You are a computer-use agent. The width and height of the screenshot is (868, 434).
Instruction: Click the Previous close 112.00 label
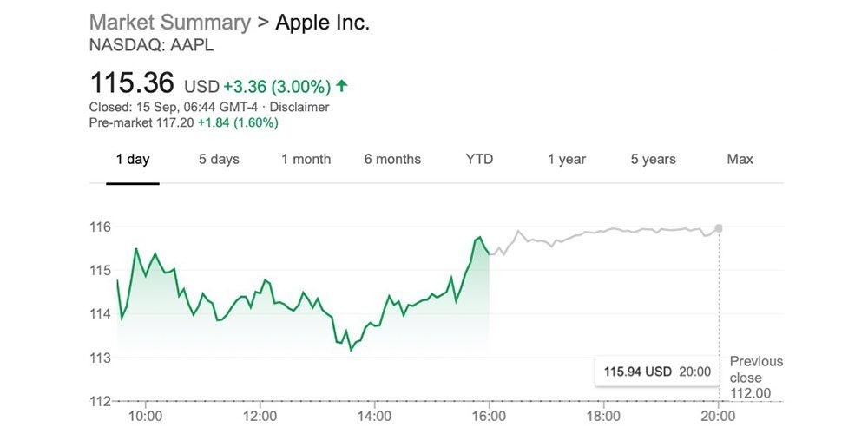pyautogui.click(x=755, y=378)
